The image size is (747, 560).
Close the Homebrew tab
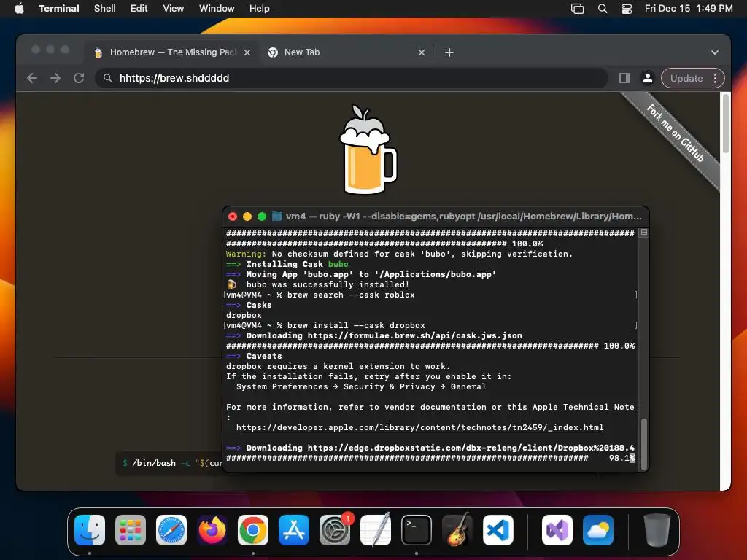[x=247, y=52]
